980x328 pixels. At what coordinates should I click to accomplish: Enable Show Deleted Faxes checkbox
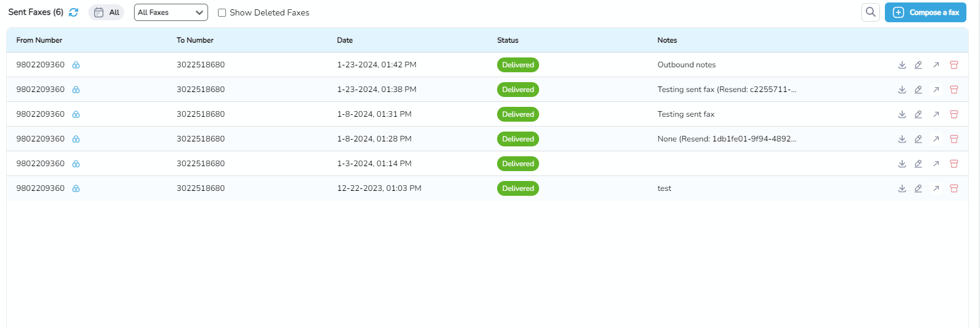pyautogui.click(x=222, y=12)
